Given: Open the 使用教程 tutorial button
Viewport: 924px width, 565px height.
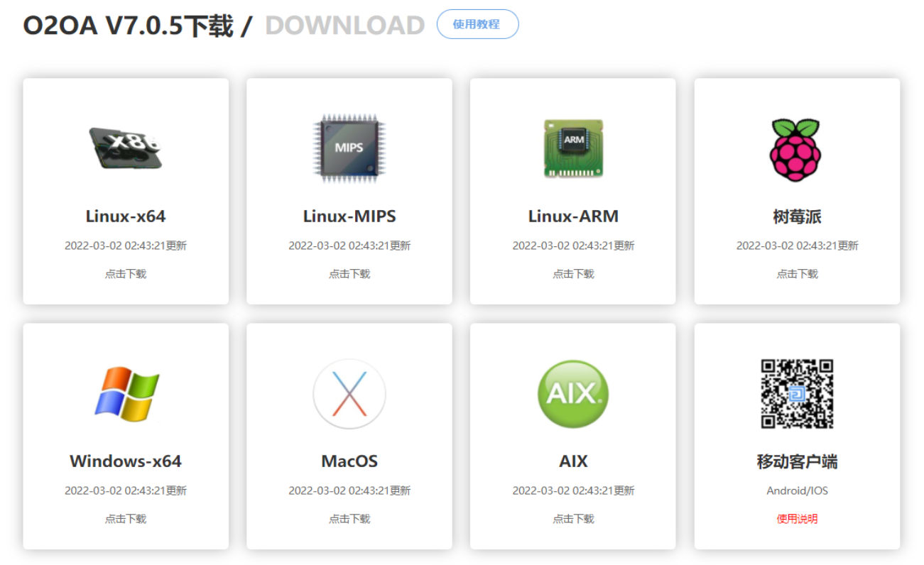Looking at the screenshot, I should [477, 24].
